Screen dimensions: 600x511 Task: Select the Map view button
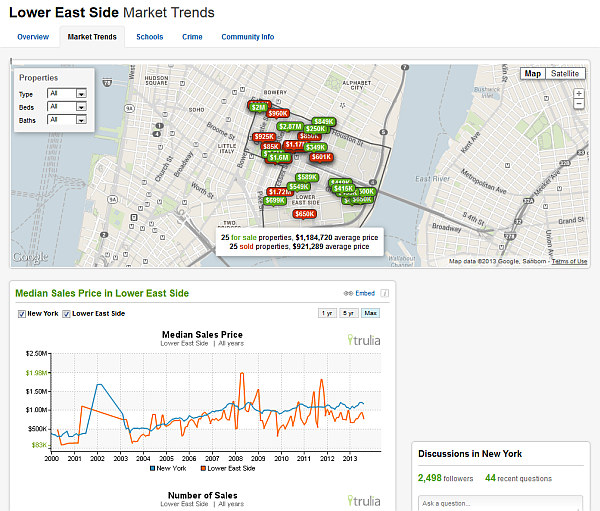[533, 73]
